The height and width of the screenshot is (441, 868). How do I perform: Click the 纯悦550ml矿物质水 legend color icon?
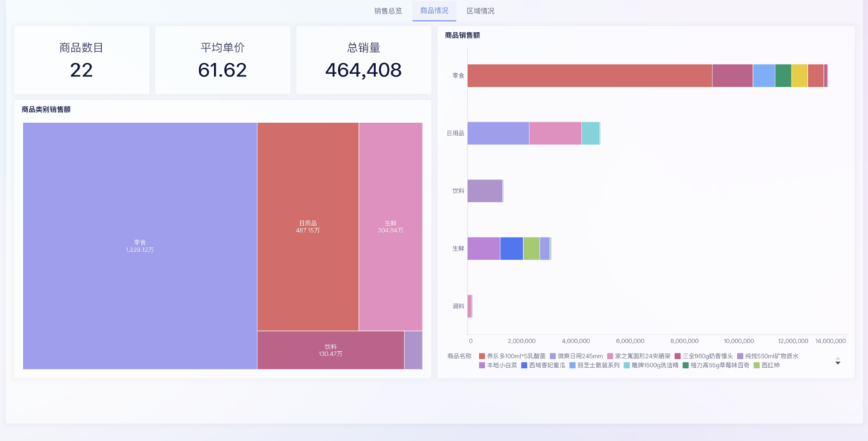point(740,356)
